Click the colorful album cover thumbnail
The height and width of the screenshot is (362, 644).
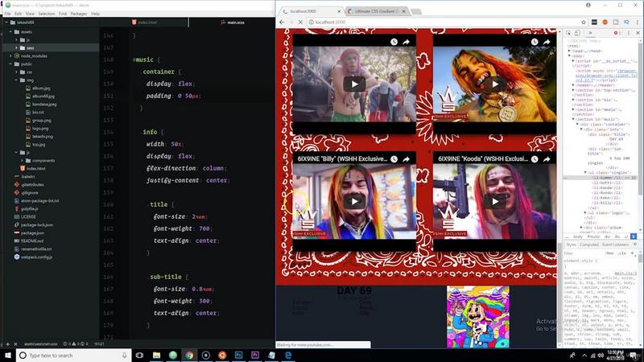click(x=478, y=317)
